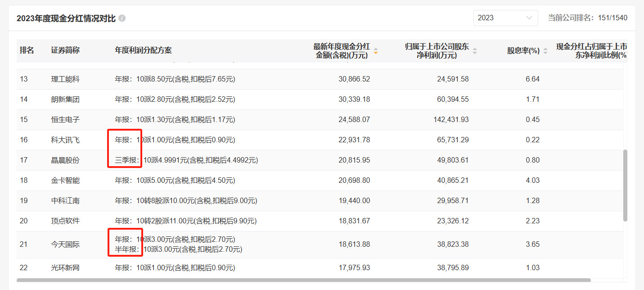Image resolution: width=644 pixels, height=290 pixels.
Task: Click dividend yield 0.45
Action: pos(533,120)
